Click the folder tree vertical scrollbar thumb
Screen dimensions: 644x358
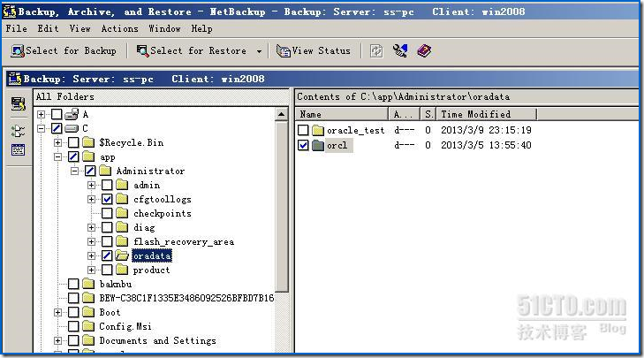[281, 206]
